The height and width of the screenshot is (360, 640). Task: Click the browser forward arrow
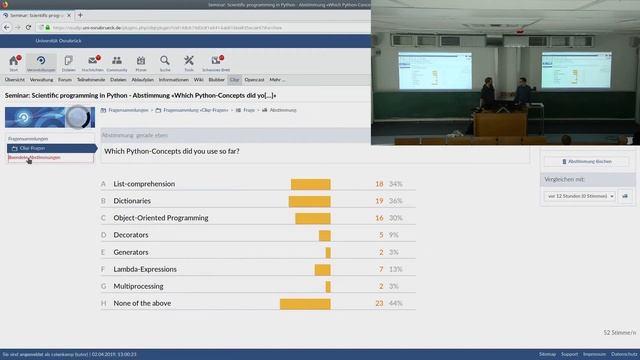18,27
